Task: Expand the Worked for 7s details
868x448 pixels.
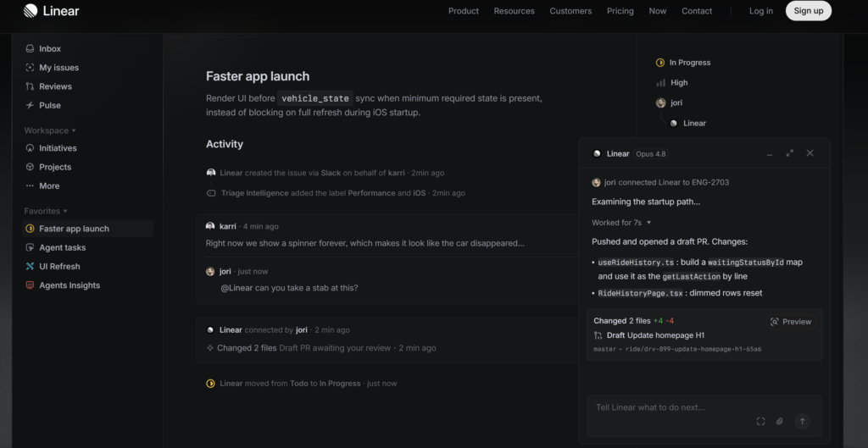Action: [648, 223]
